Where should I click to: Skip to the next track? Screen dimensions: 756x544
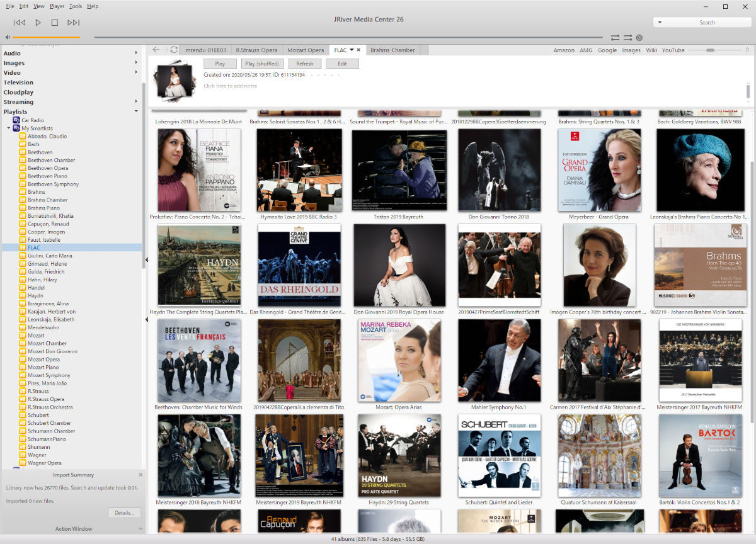pyautogui.click(x=73, y=23)
